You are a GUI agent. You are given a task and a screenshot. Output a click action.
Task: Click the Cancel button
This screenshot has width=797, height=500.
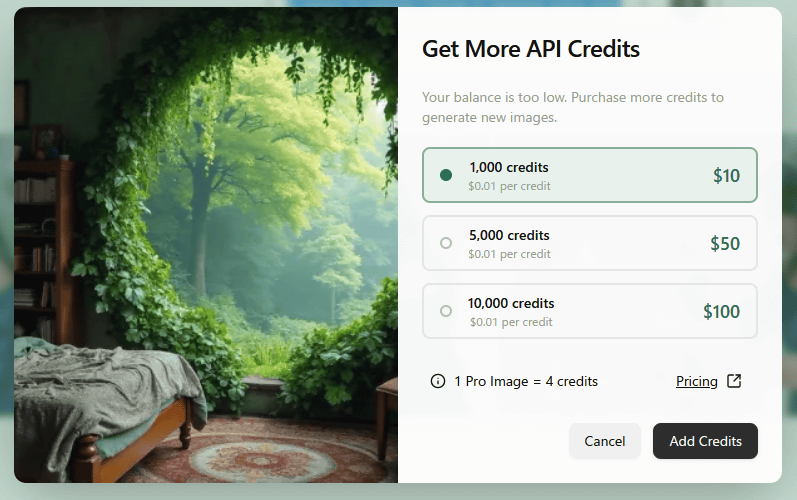click(604, 441)
